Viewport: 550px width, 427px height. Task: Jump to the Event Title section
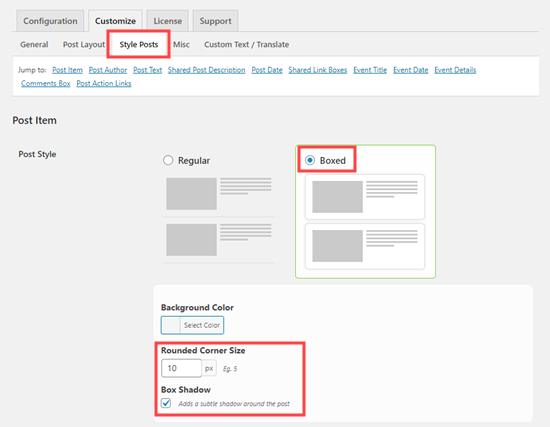[x=370, y=70]
